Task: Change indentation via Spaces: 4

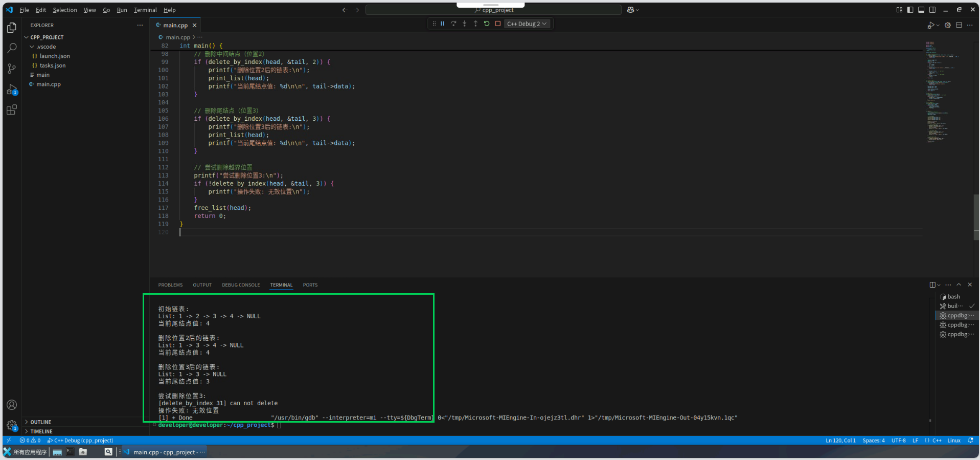Action: tap(874, 441)
